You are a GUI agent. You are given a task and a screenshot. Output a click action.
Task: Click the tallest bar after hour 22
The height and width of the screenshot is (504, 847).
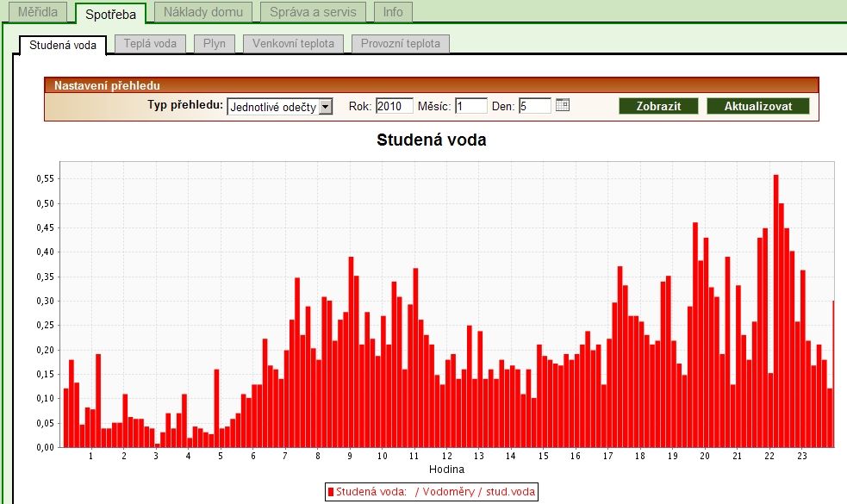click(x=775, y=311)
